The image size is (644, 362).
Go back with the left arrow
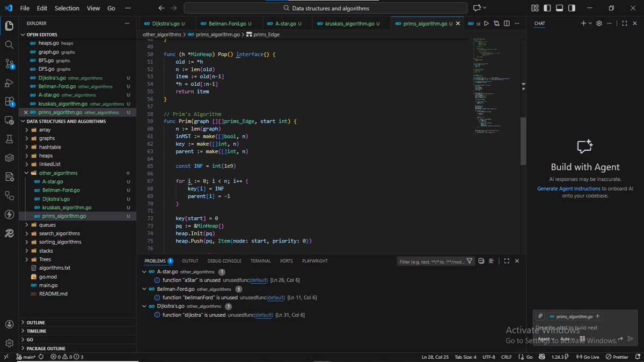tap(162, 8)
